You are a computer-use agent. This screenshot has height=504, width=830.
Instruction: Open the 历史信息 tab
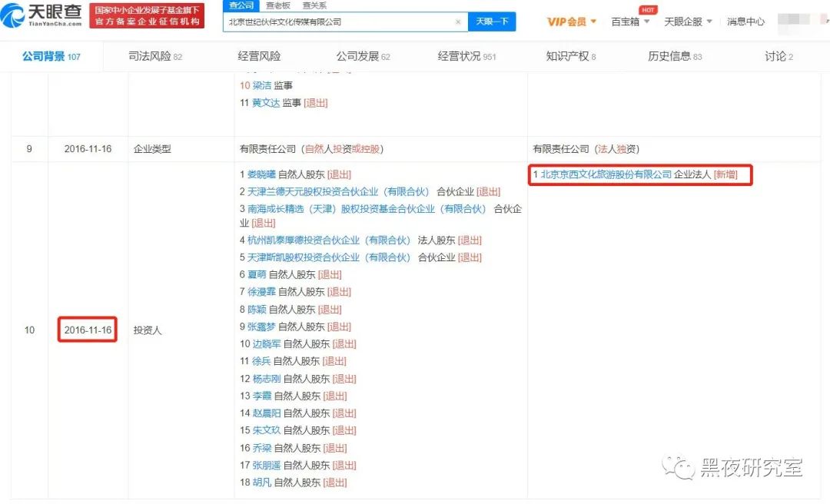(x=675, y=56)
